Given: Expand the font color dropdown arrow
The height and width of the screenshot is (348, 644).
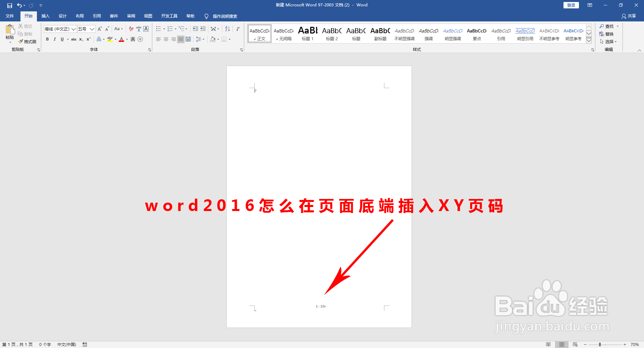Looking at the screenshot, I should (127, 39).
